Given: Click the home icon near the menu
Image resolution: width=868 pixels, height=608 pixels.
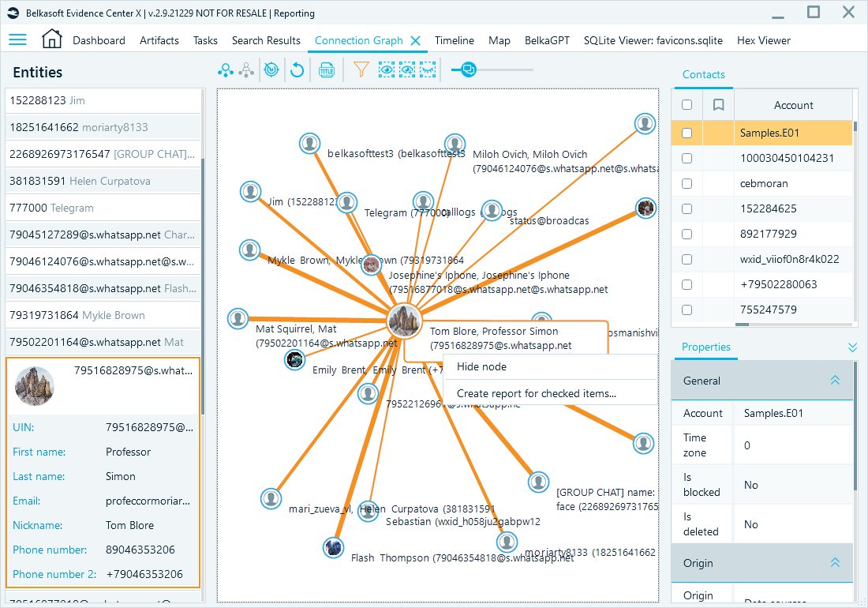Looking at the screenshot, I should point(51,39).
